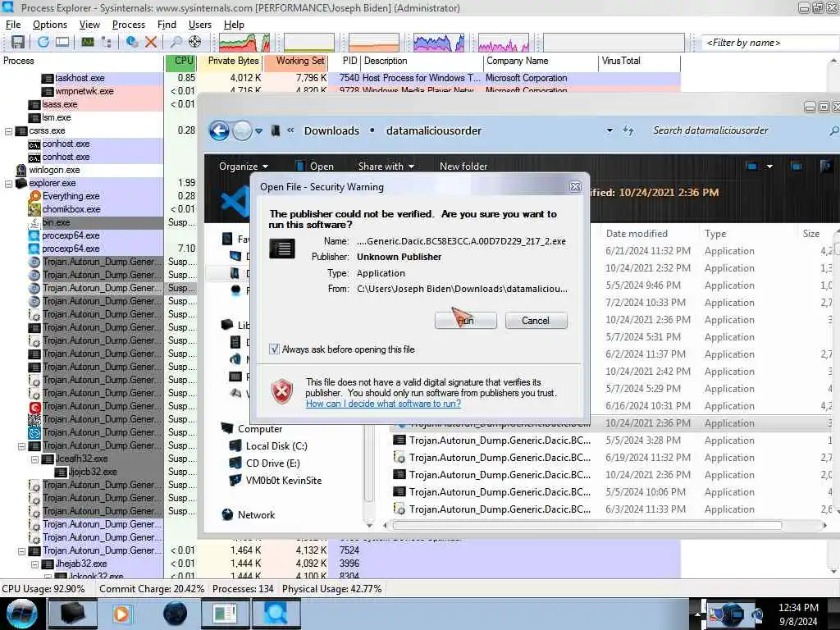Click the red X Kill Process icon
This screenshot has height=630, width=840.
[x=151, y=42]
